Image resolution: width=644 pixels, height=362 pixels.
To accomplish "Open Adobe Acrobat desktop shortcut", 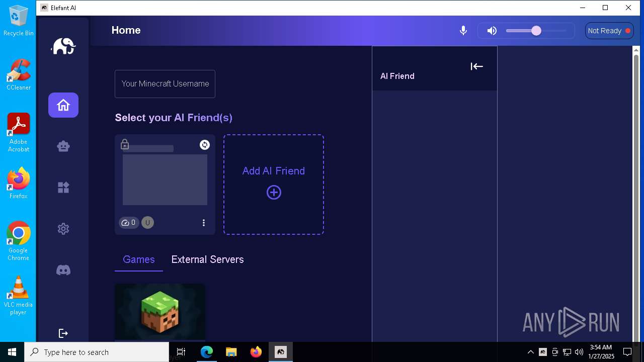I will (19, 133).
